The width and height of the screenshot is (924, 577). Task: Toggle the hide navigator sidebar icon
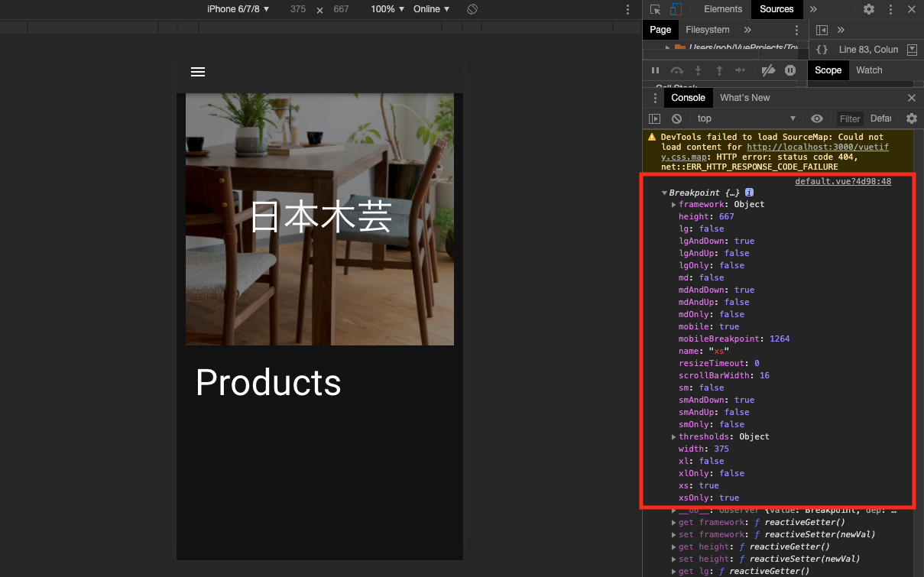coord(822,30)
